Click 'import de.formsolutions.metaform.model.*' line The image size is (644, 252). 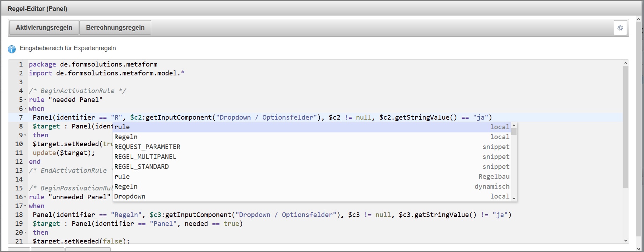pyautogui.click(x=107, y=73)
